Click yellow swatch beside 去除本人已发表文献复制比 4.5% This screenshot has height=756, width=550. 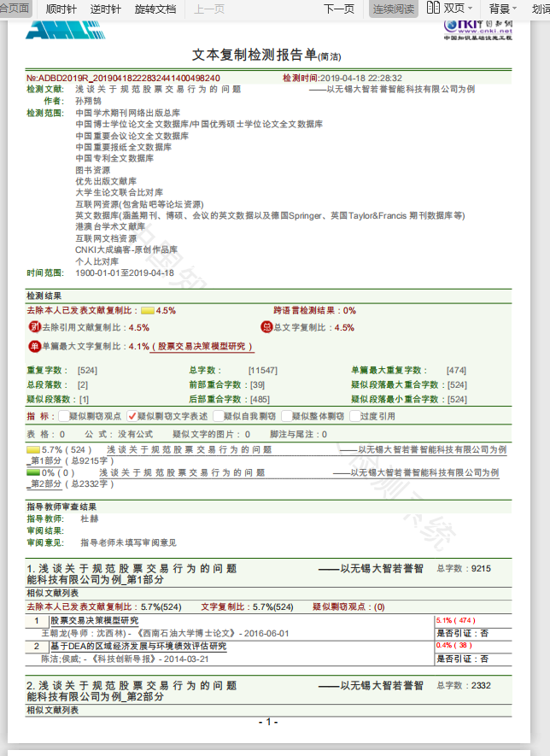(148, 311)
